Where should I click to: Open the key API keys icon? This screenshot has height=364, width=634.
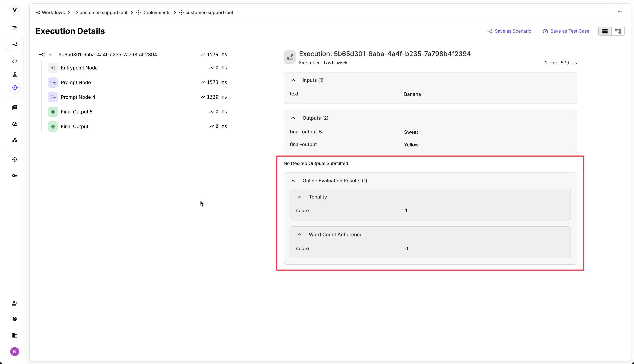coord(15,176)
